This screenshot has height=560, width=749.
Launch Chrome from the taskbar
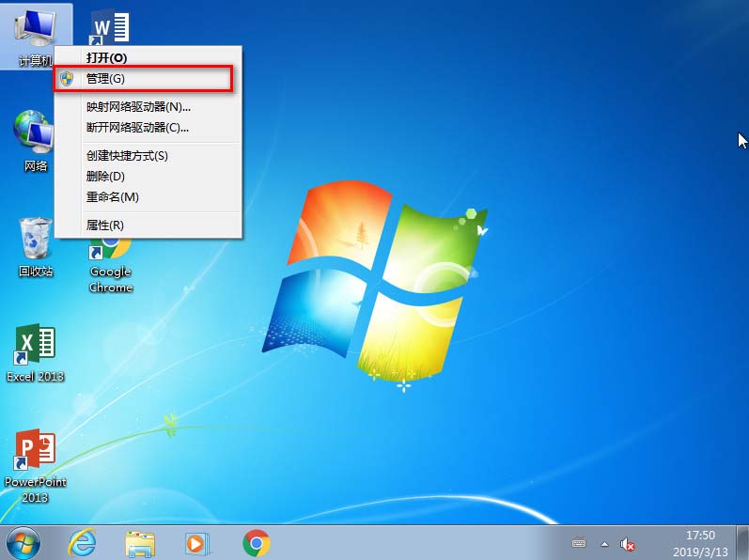coord(256,543)
